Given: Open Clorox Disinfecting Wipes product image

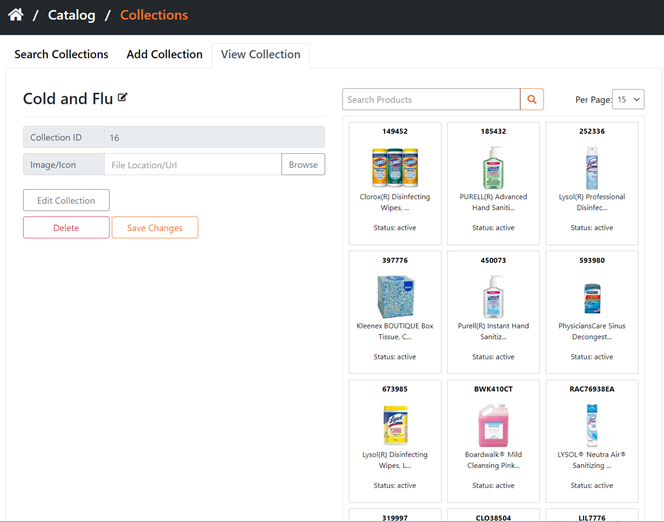Looking at the screenshot, I should pyautogui.click(x=395, y=167).
